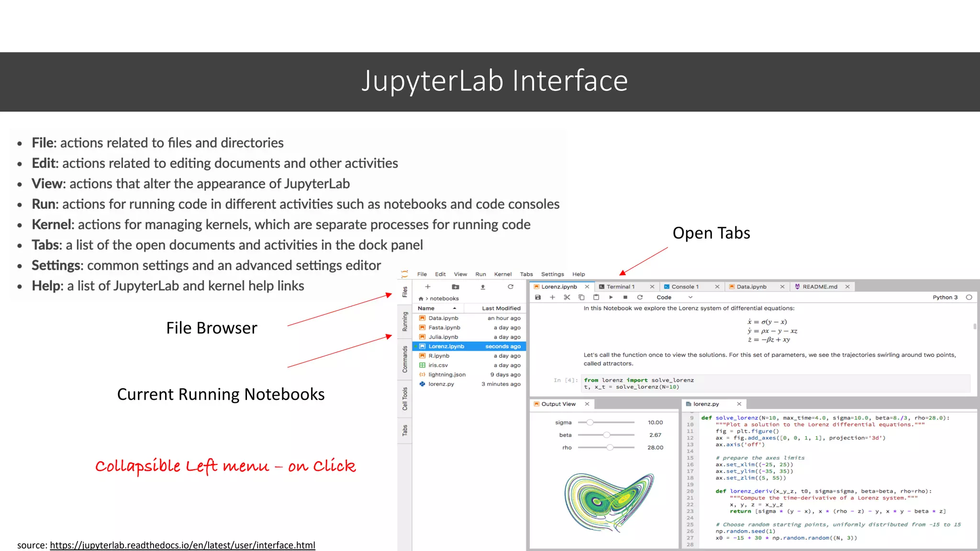The image size is (980, 551).
Task: Select R.ipynb in the file list
Action: tap(469, 356)
